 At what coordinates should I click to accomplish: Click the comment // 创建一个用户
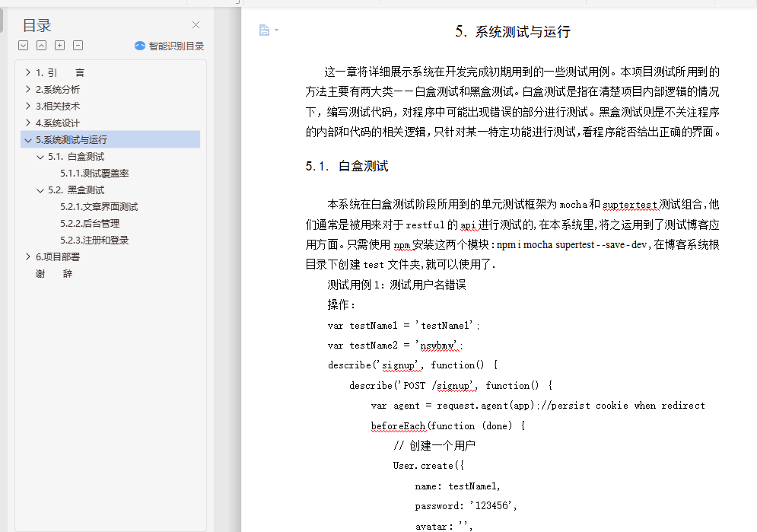[434, 445]
